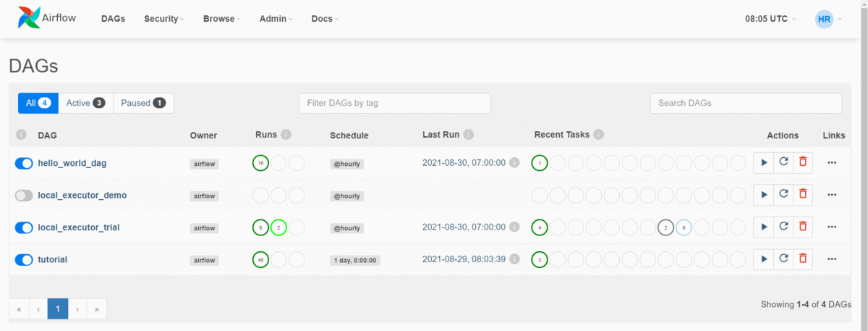Open the local_executor_demo link
Viewport: 868px width, 331px height.
click(81, 196)
